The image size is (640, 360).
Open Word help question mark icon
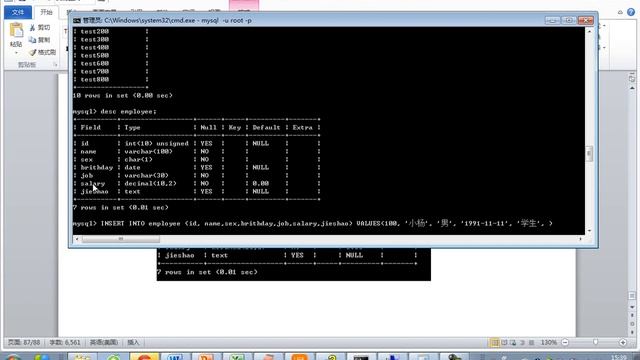[631, 12]
